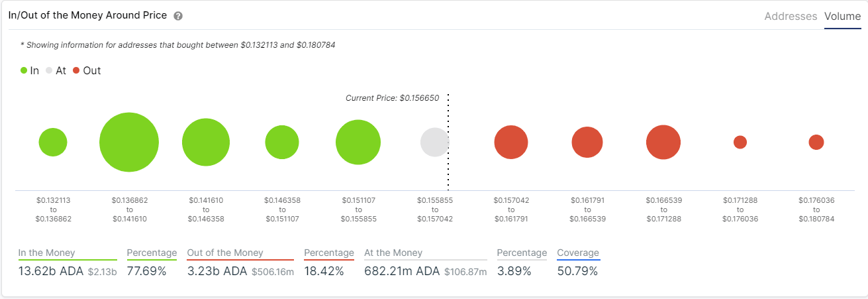Click the gray At the Money bubble
868x299 pixels.
434,143
